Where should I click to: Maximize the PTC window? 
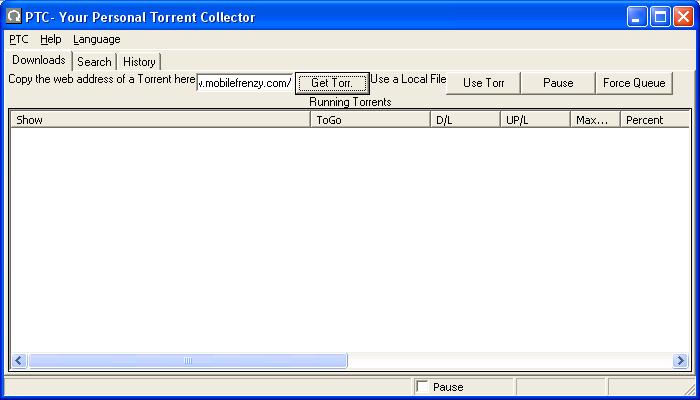tap(660, 17)
